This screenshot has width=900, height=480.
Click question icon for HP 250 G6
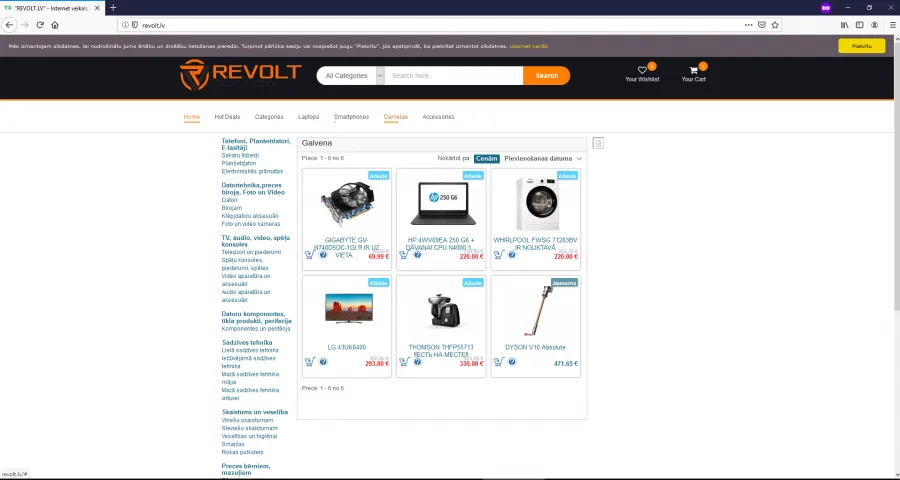click(x=417, y=254)
